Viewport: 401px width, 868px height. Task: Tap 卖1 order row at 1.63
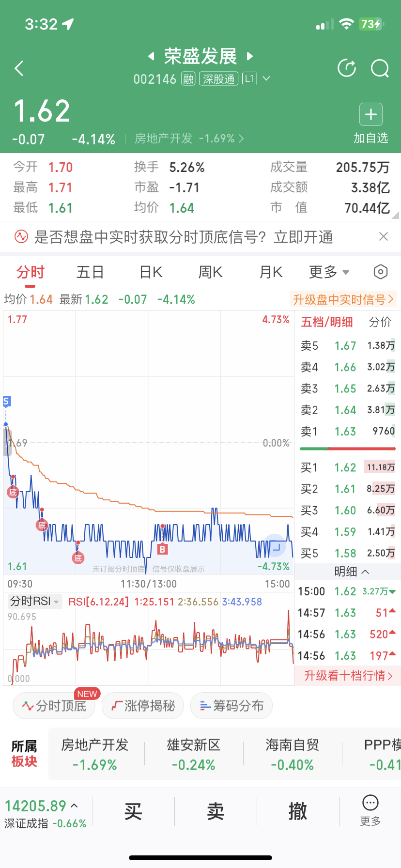tap(348, 431)
